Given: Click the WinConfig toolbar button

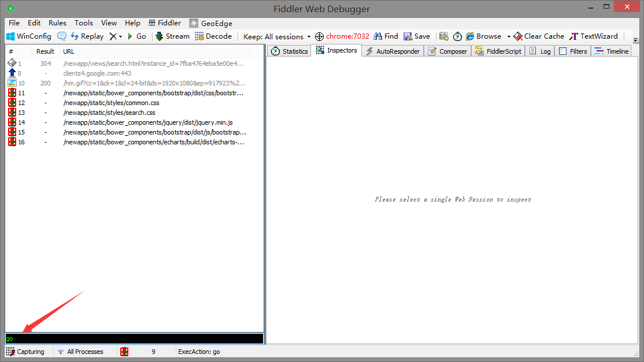Looking at the screenshot, I should (x=29, y=36).
